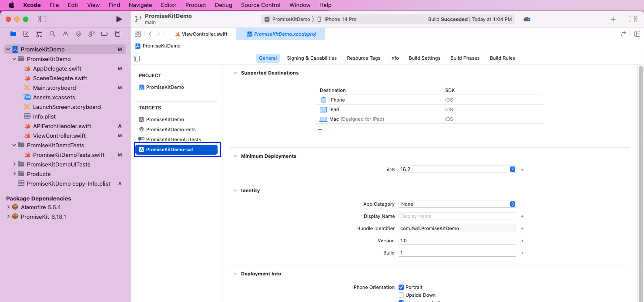This screenshot has height=302, width=644.
Task: Switch to Signing & Capabilities tab
Action: click(x=312, y=58)
